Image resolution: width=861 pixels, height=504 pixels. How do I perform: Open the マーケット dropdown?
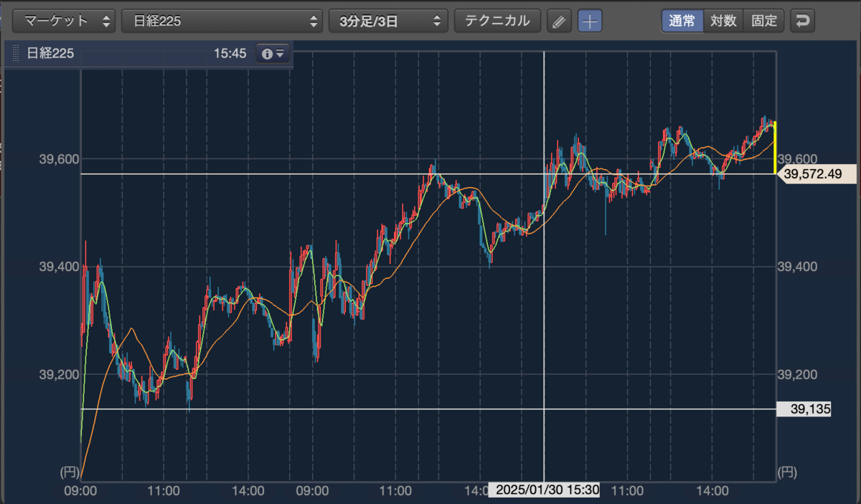(x=64, y=21)
